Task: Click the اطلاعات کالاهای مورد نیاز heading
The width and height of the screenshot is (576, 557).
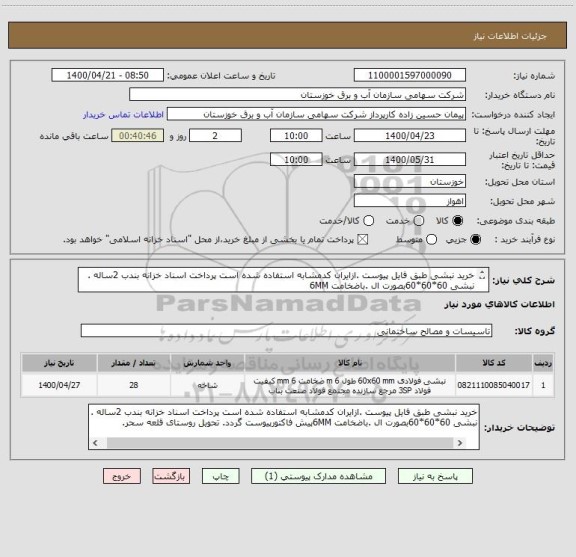Action: (500, 305)
